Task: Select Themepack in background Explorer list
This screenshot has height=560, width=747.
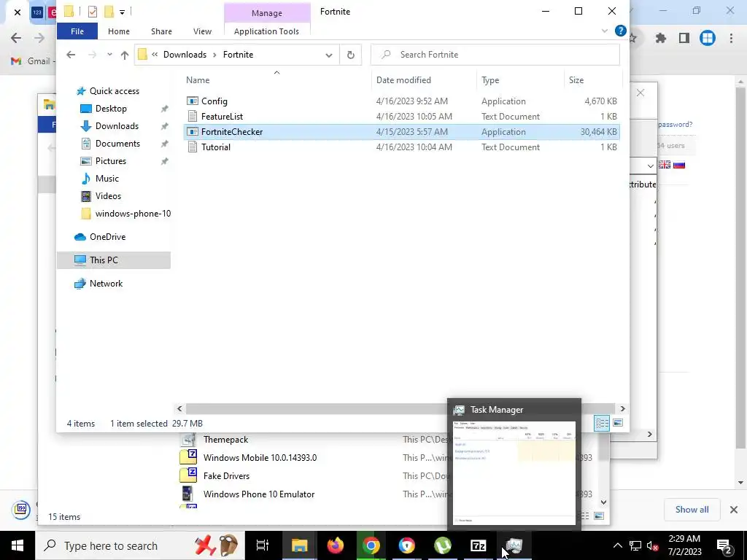Action: [x=226, y=440]
